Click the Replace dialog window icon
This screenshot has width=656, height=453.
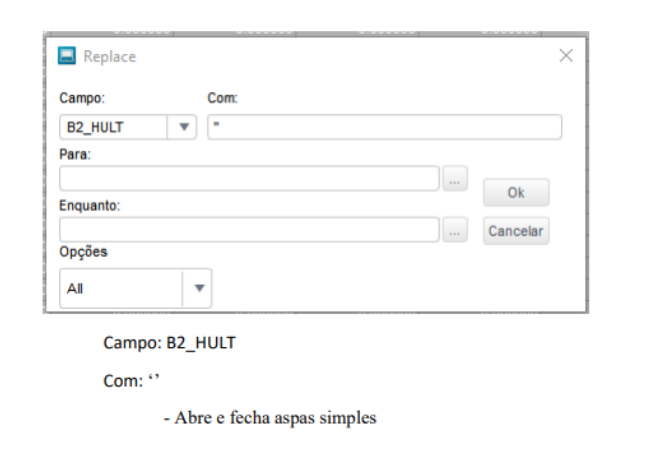68,56
